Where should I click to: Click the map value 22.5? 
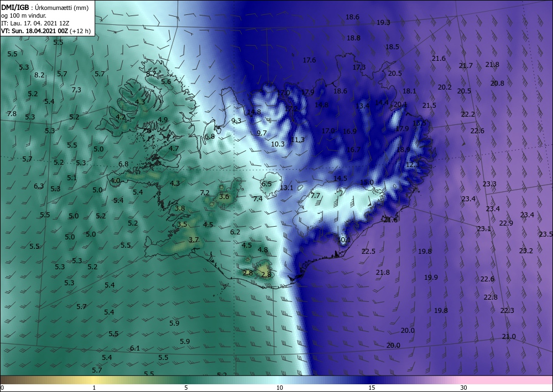coord(368,252)
